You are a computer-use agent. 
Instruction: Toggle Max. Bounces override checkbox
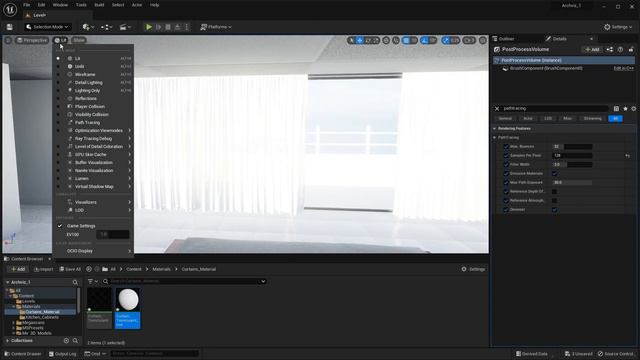click(506, 147)
